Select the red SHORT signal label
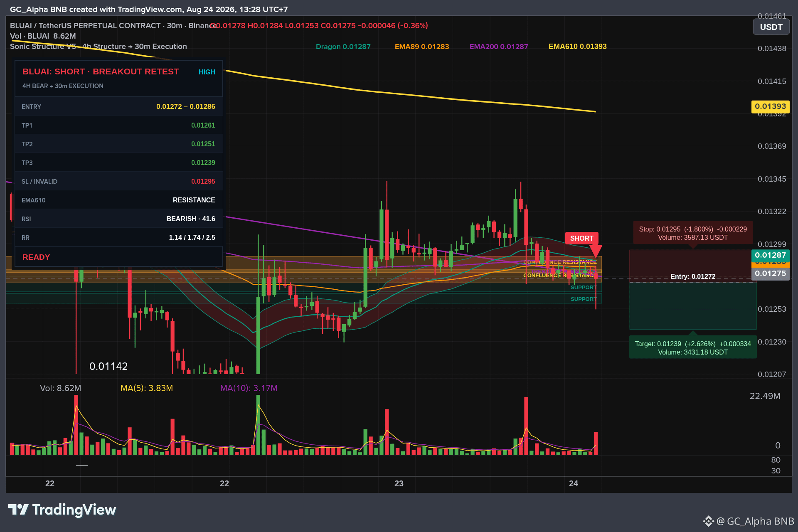798x532 pixels. (x=581, y=238)
